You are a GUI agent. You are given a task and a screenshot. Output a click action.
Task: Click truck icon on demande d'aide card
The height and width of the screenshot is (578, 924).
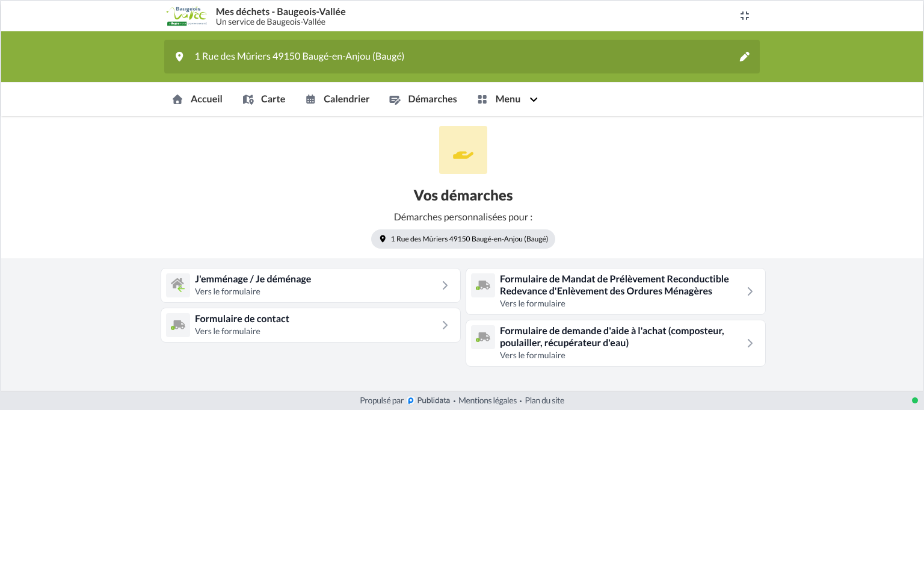(483, 337)
